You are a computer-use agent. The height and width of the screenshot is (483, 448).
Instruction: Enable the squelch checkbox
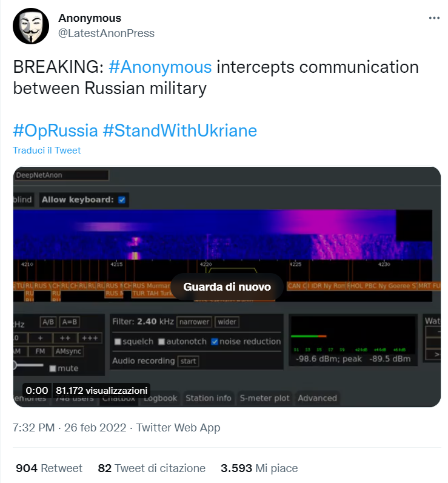coord(118,342)
